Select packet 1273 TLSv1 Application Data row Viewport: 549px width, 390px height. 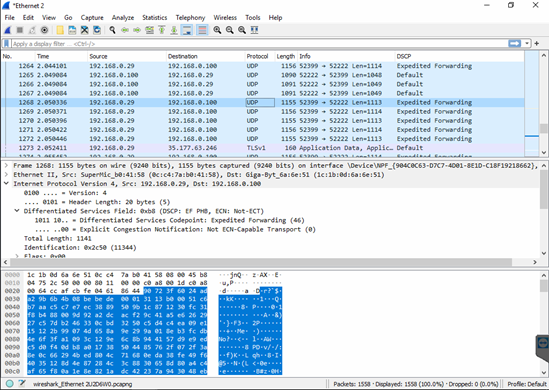coord(263,148)
